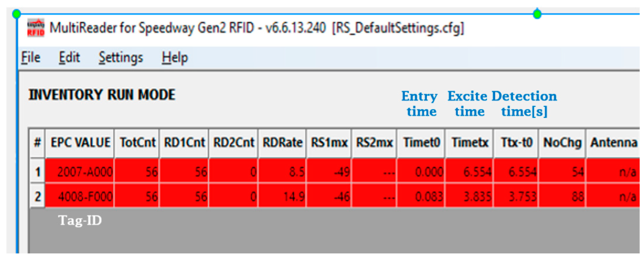Open the Settings menu
Viewport: 644px width, 259px height.
pos(121,58)
